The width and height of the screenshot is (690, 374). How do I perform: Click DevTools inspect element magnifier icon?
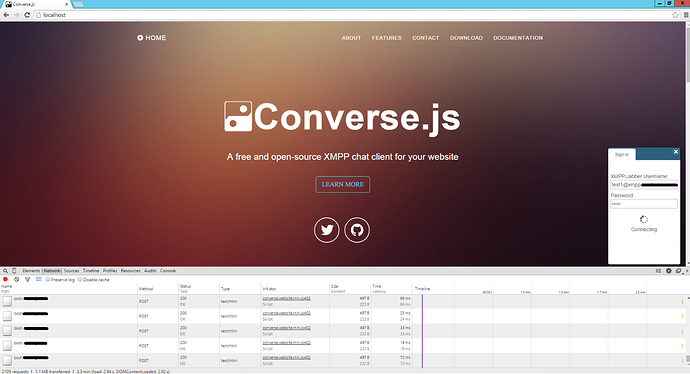5,271
